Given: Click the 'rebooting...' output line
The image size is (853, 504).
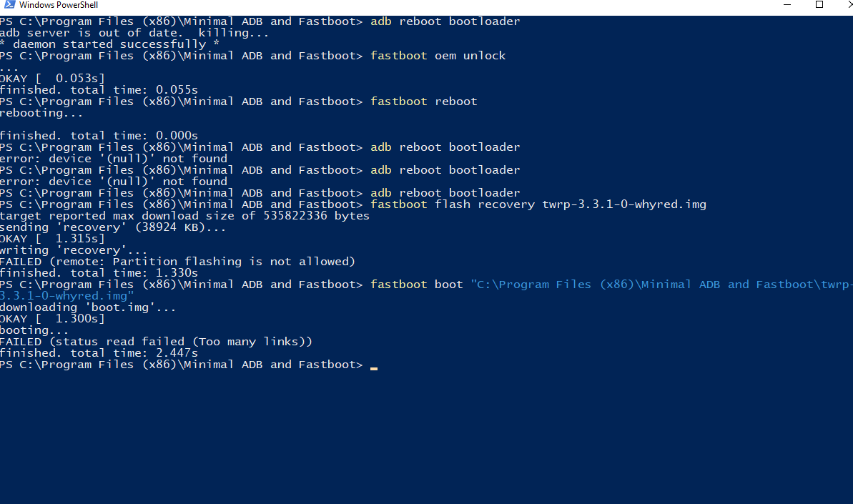Looking at the screenshot, I should point(41,113).
